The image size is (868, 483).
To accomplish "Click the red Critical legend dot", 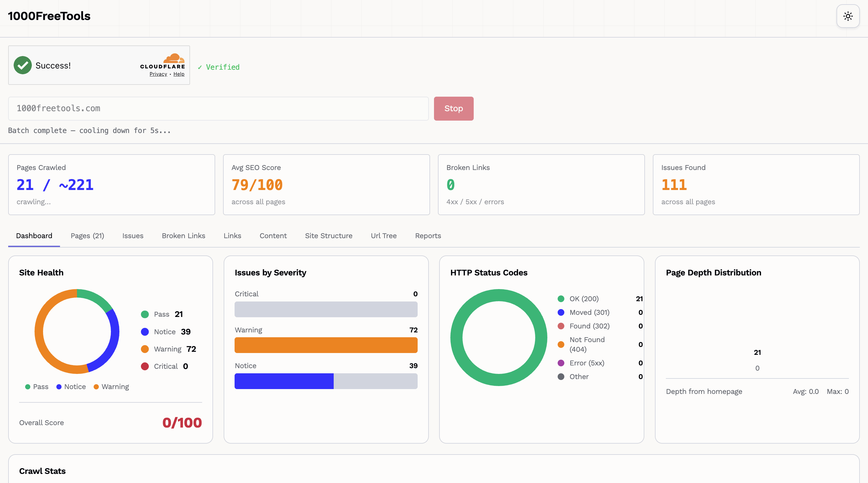I will click(145, 366).
